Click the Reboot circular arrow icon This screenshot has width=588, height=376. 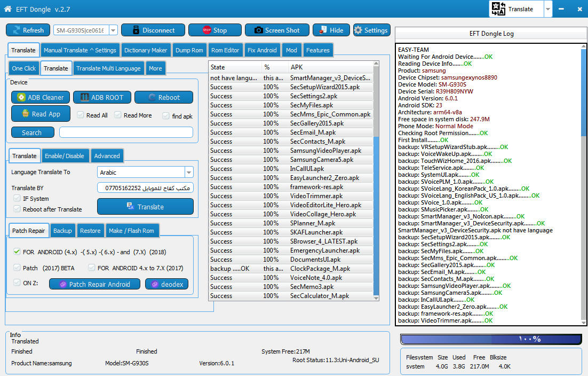[152, 97]
